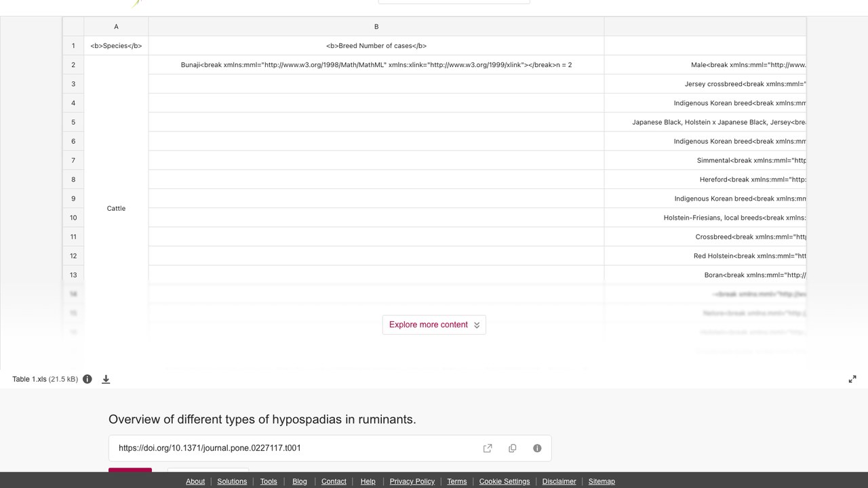Select the Species header cell
The width and height of the screenshot is (868, 488).
click(116, 45)
